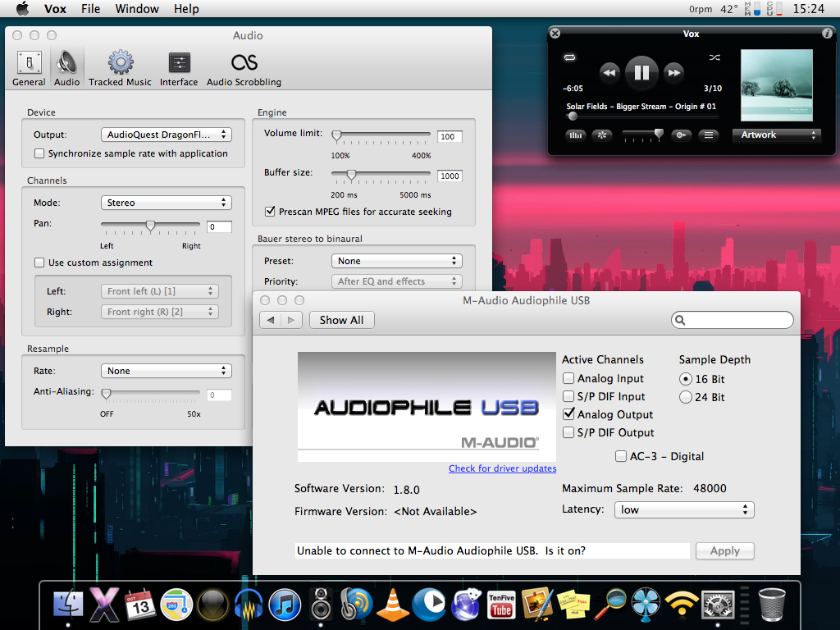The width and height of the screenshot is (840, 630).
Task: Open the Right channel assignment dropdown
Action: 160,311
